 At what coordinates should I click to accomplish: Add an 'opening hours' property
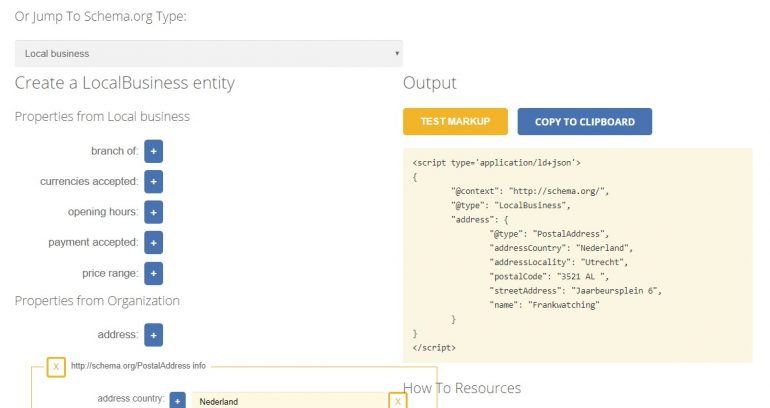153,212
